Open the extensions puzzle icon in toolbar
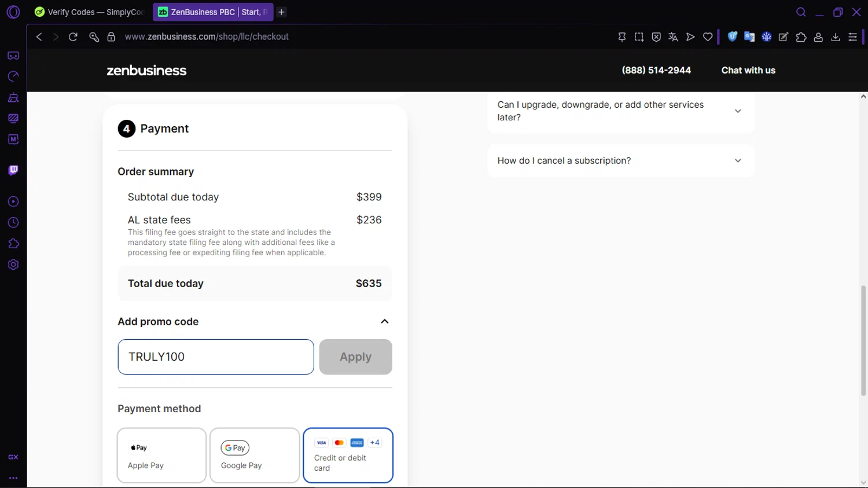The height and width of the screenshot is (488, 868). [x=801, y=36]
